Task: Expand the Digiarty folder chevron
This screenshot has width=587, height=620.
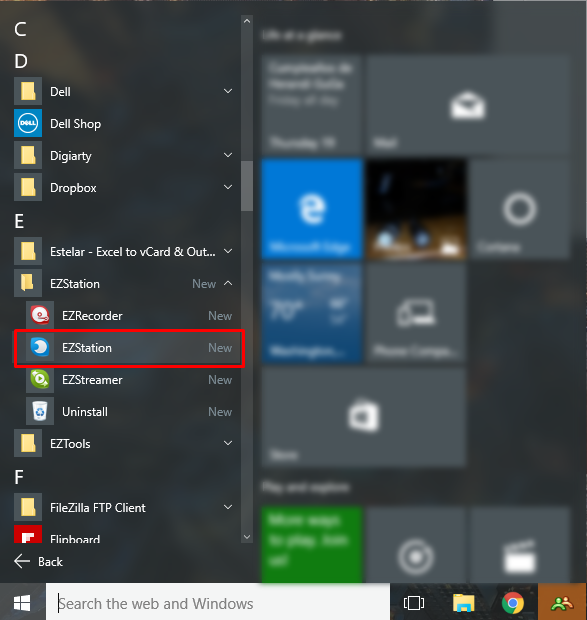Action: (228, 155)
